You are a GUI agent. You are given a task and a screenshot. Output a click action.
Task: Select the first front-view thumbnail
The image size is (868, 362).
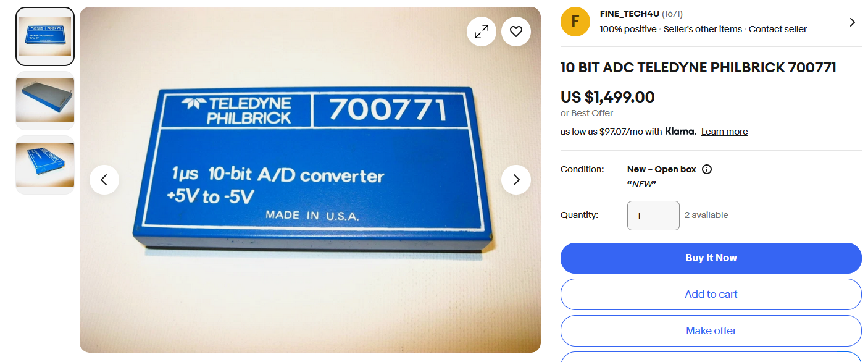coord(45,36)
